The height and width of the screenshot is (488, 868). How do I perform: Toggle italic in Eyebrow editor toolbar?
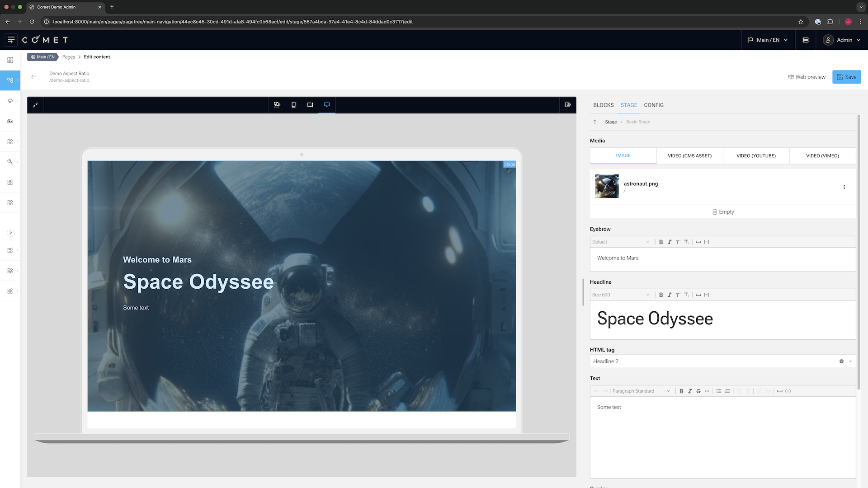click(x=670, y=242)
